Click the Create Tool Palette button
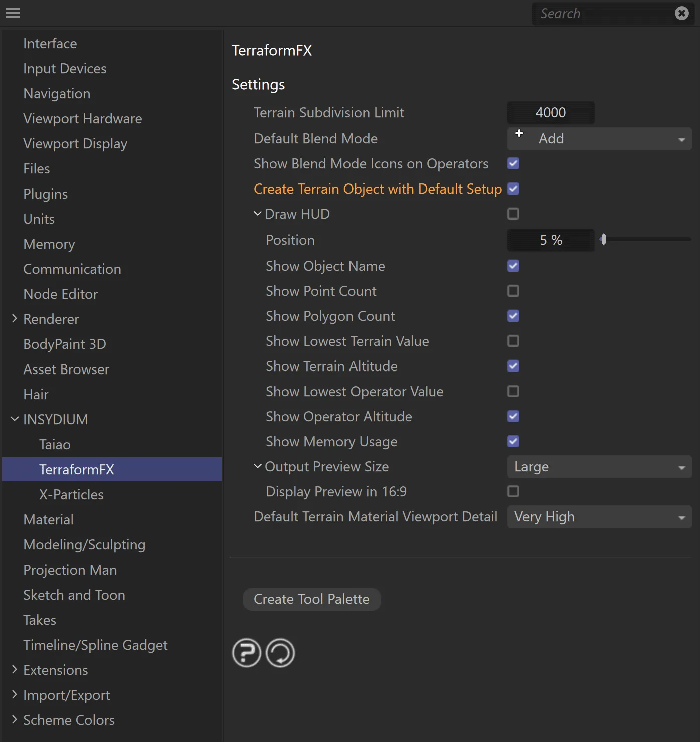The width and height of the screenshot is (700, 742). pyautogui.click(x=311, y=599)
